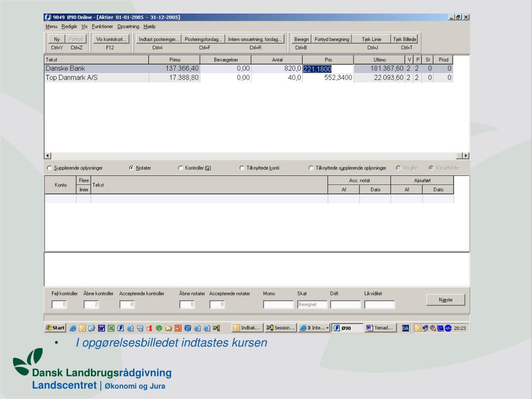Click the Moms field
Screen dimensions: 532x399
click(278, 304)
